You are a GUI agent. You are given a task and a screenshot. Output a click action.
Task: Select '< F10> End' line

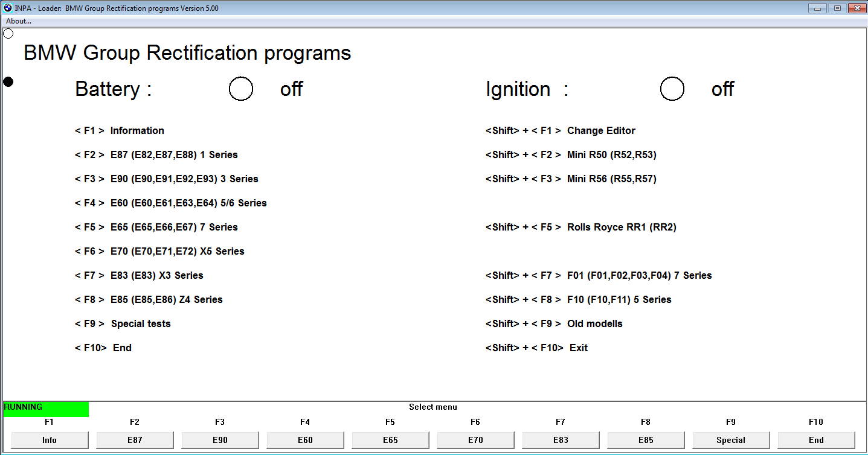click(x=103, y=348)
